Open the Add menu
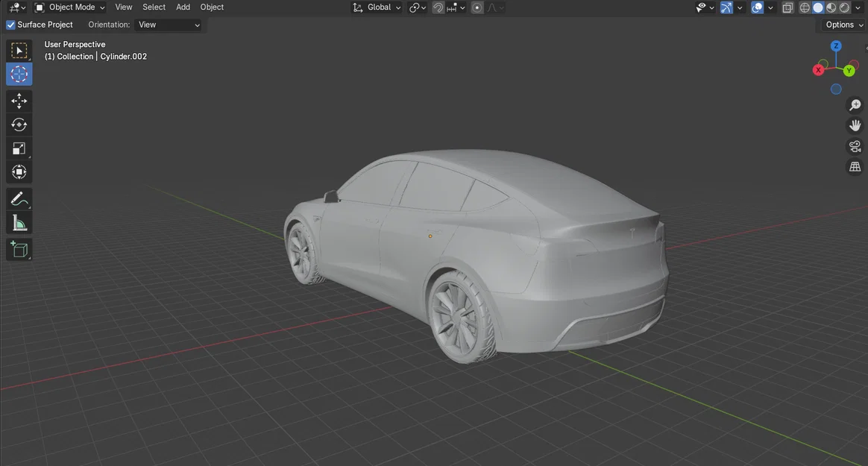The height and width of the screenshot is (466, 868). pyautogui.click(x=183, y=7)
